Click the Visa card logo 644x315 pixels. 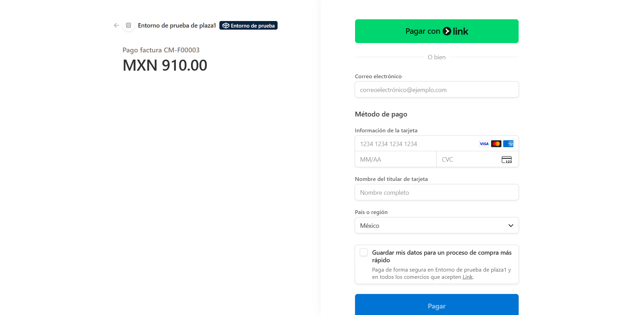coord(484,144)
